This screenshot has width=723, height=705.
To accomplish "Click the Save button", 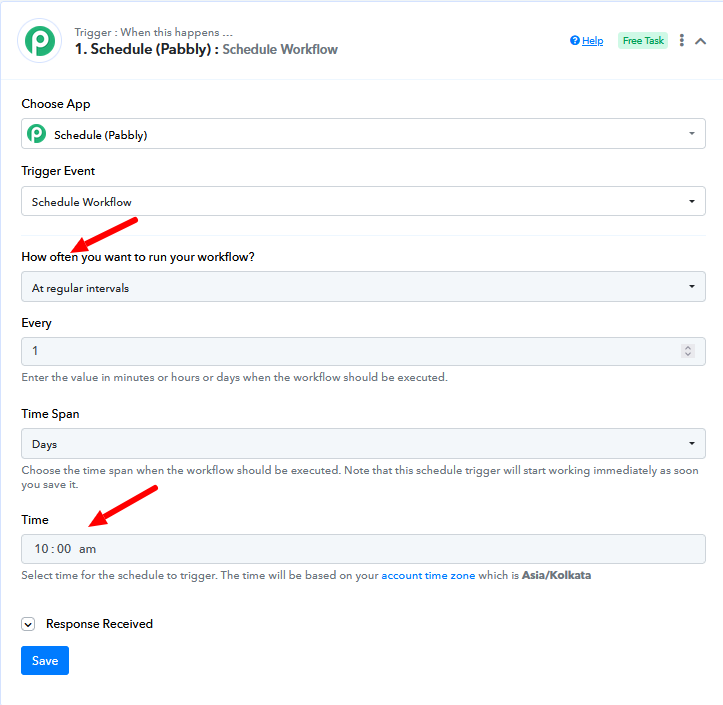I will coord(45,660).
